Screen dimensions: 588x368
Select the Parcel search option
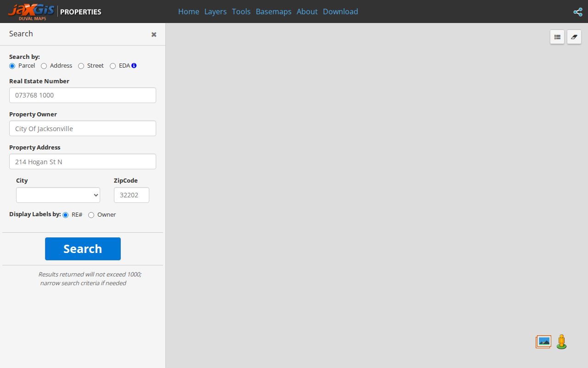tap(12, 66)
